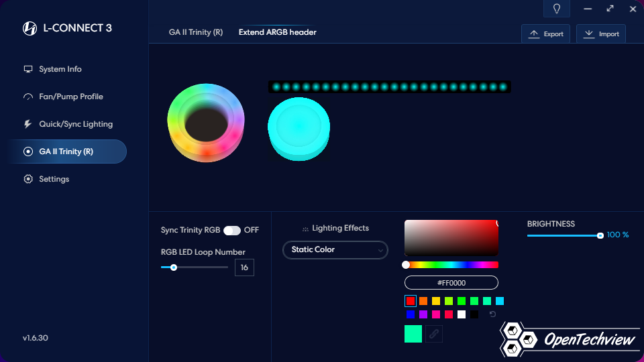Click the red saturation color picker area

tap(451, 237)
